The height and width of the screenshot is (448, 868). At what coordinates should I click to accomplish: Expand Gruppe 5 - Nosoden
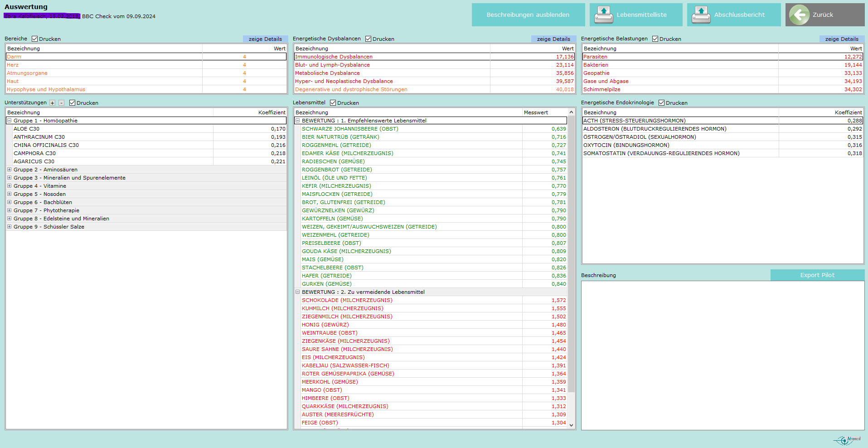(x=9, y=194)
